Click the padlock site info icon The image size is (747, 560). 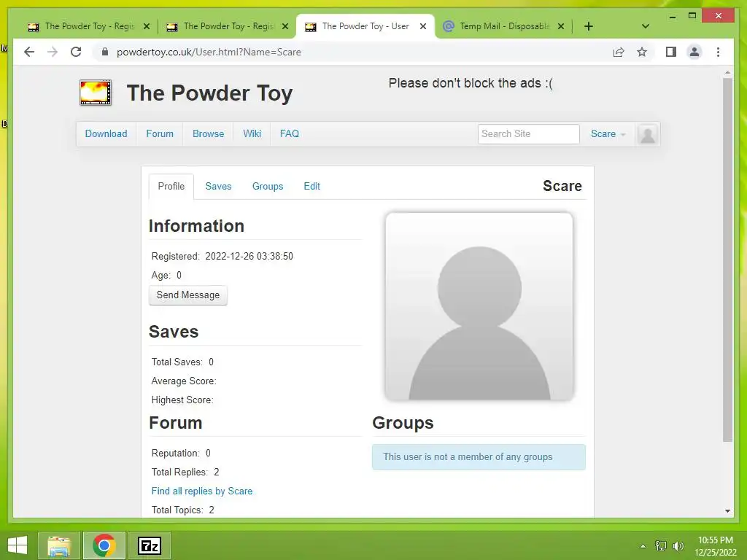point(105,52)
